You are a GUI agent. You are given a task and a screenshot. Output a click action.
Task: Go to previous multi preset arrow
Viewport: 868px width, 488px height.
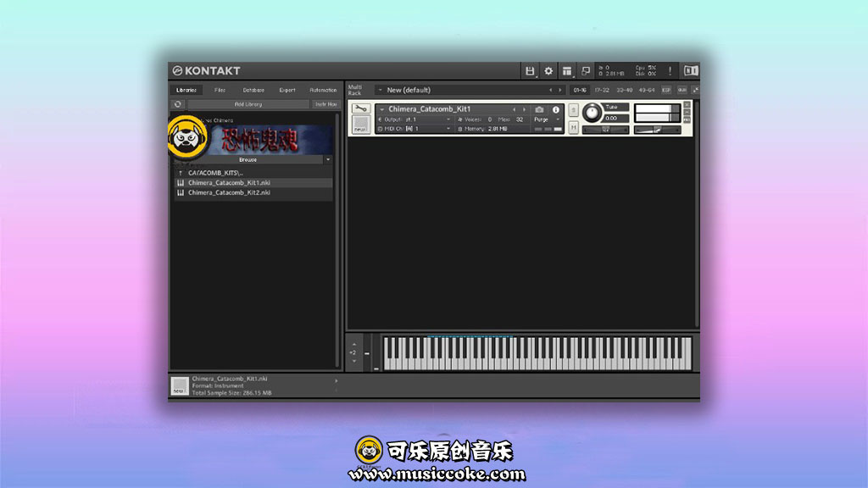pos(550,90)
